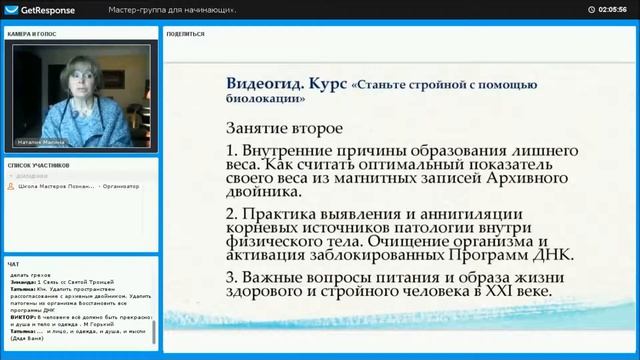
Task: Click the 'Чат' panel header
Action: [x=13, y=264]
